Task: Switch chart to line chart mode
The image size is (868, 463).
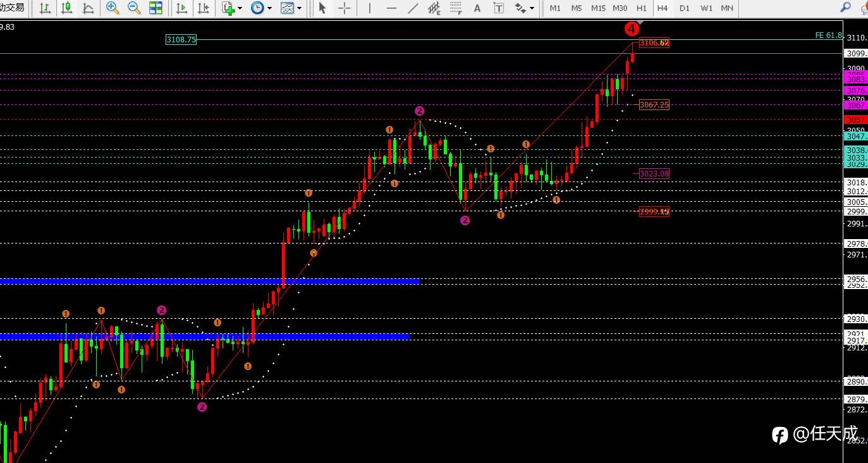Action: point(89,8)
